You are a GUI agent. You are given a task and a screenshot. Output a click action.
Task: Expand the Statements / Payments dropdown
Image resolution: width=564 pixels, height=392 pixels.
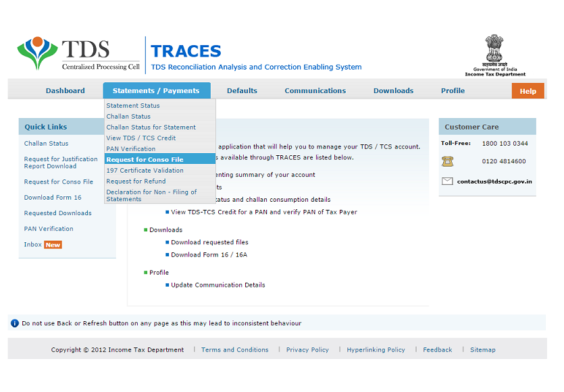tap(157, 90)
